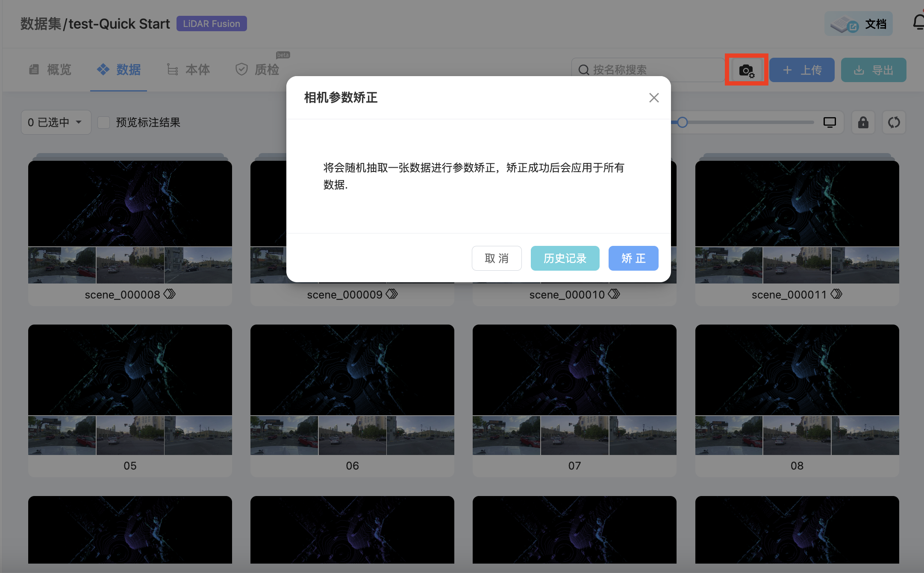The height and width of the screenshot is (573, 924).
Task: Switch to the 数据 tab
Action: [119, 70]
